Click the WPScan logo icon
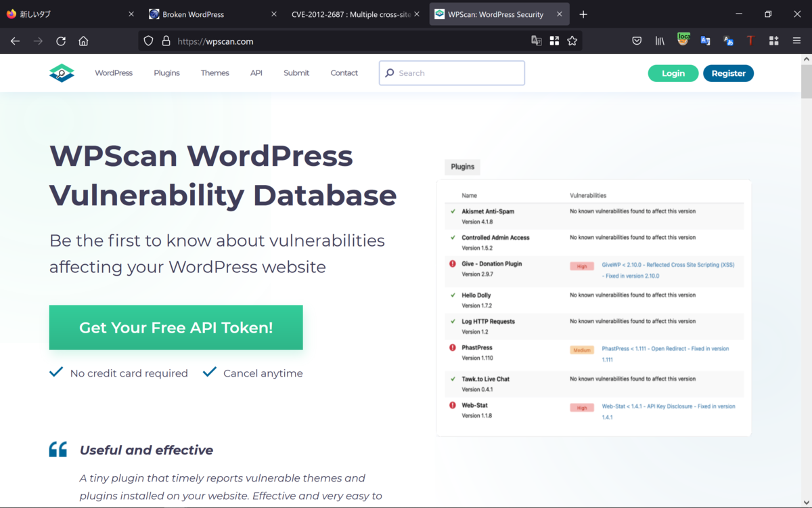 [x=62, y=73]
